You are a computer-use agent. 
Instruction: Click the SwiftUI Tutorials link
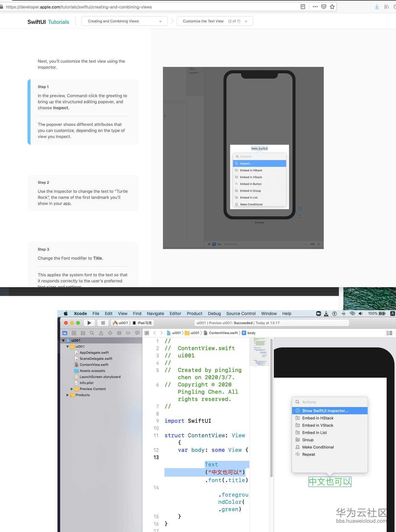[x=48, y=22]
